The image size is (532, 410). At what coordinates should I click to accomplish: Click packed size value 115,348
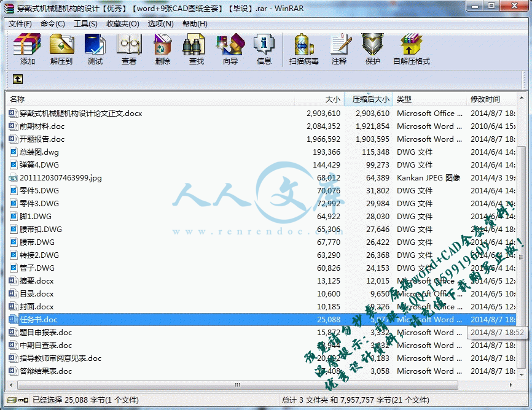(375, 152)
